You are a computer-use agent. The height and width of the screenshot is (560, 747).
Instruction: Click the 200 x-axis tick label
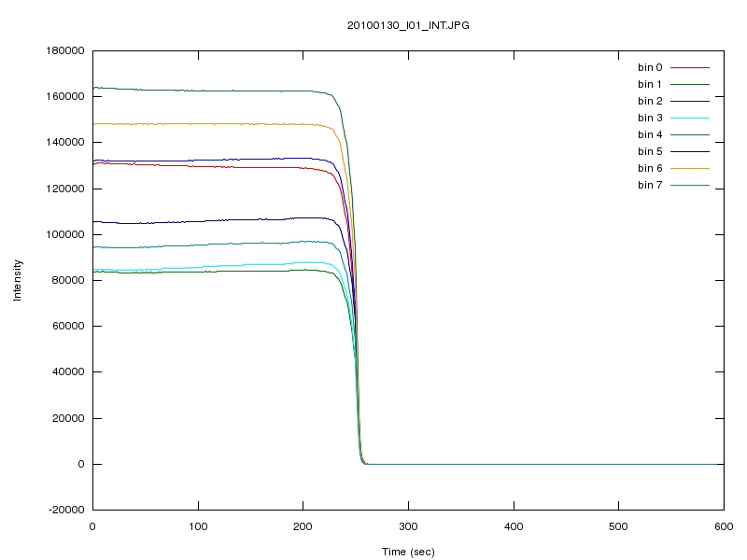(303, 526)
